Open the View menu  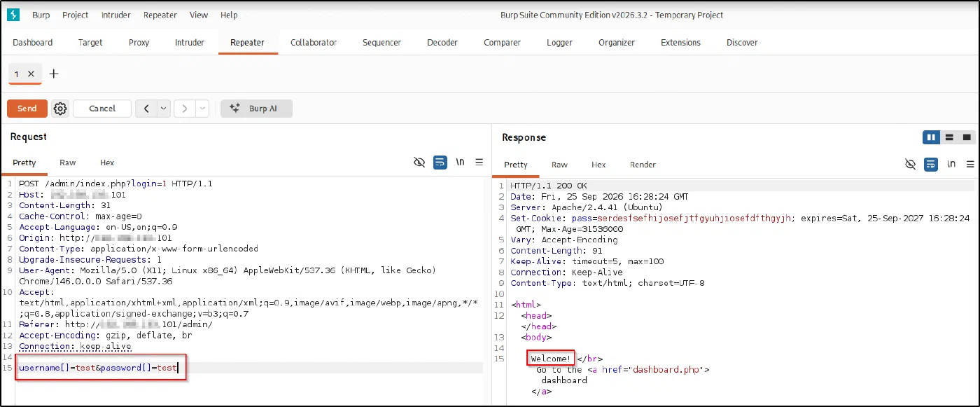[199, 15]
